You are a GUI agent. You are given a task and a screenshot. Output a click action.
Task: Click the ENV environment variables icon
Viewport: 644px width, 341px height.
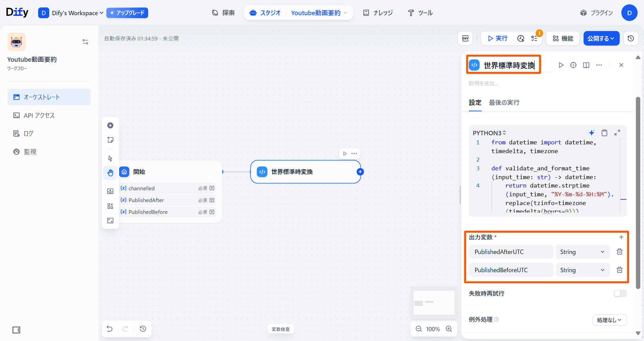point(465,38)
